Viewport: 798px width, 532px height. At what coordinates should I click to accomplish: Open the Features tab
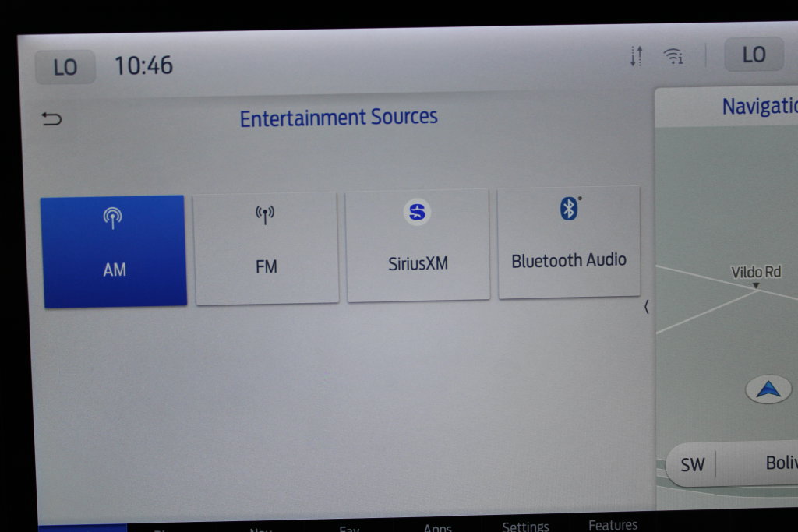pos(613,525)
